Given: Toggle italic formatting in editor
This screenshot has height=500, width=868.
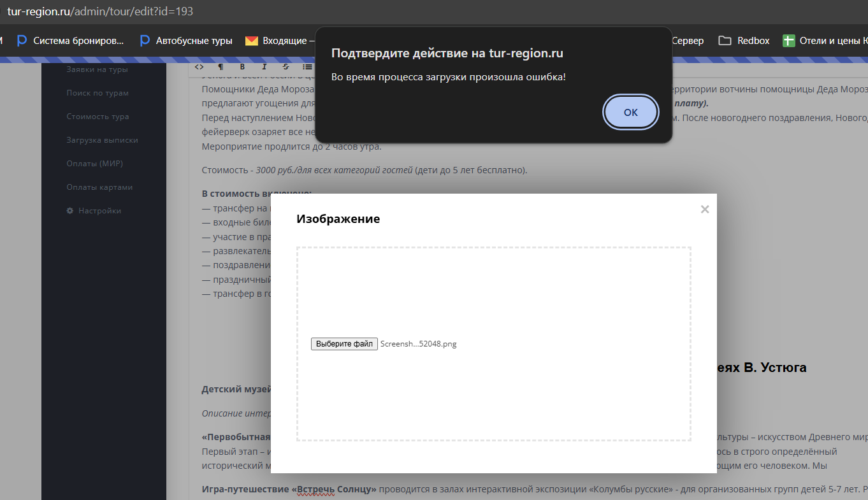Looking at the screenshot, I should click(264, 66).
